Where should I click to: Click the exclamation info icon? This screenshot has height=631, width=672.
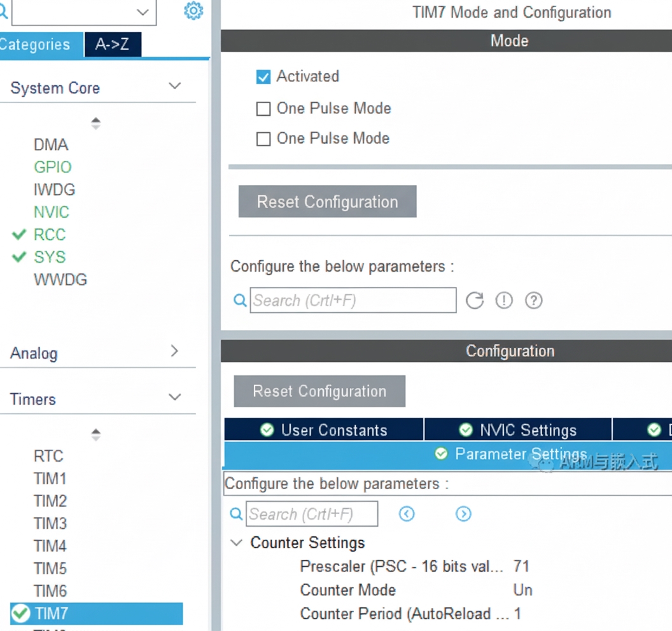(x=504, y=300)
